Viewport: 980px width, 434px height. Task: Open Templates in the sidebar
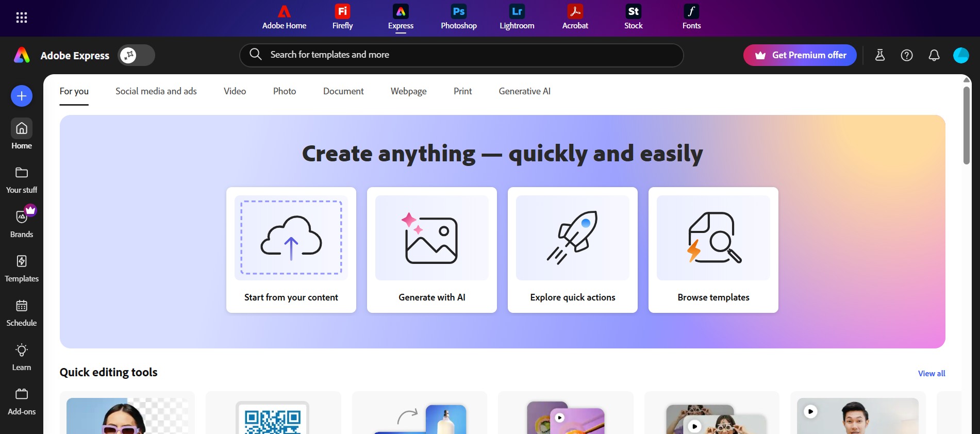click(x=22, y=268)
